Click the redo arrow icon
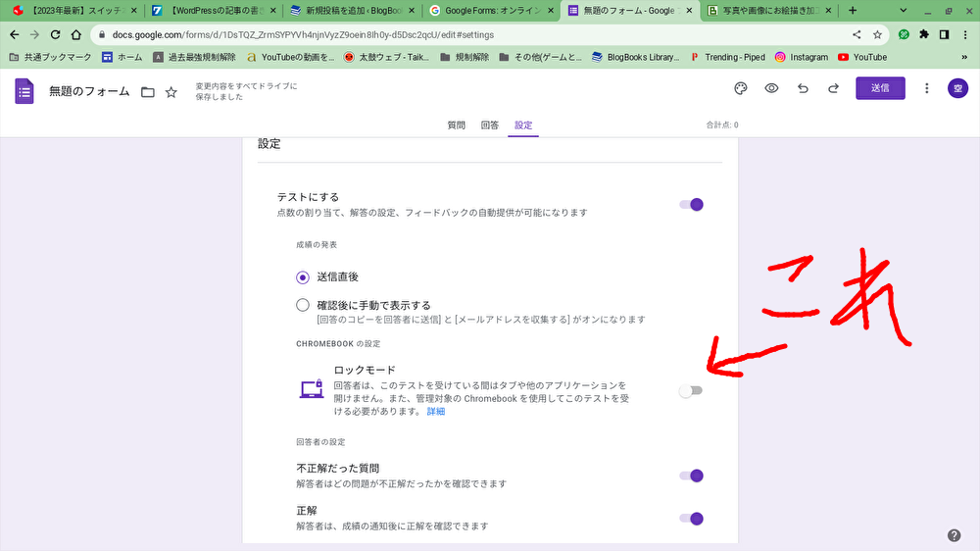980x551 pixels. [x=833, y=88]
